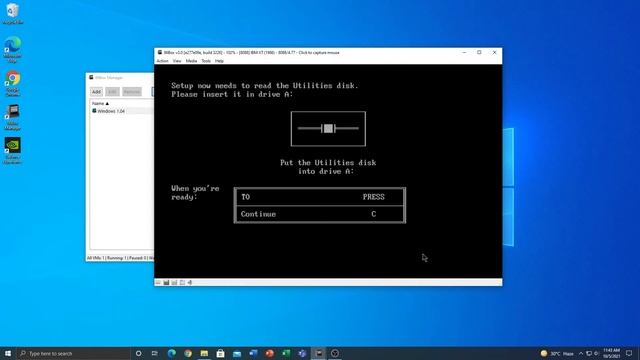Click the Manager window title bar icon

[91, 78]
